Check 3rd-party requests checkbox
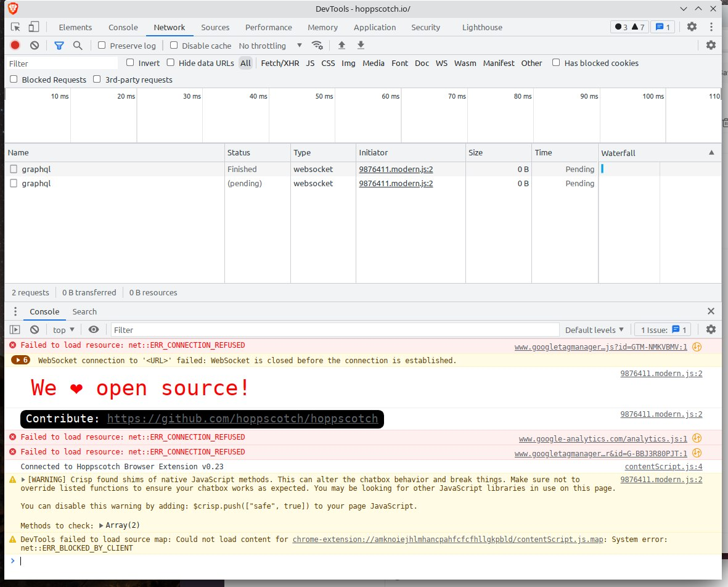Viewport: 728px width, 587px height. pos(97,79)
